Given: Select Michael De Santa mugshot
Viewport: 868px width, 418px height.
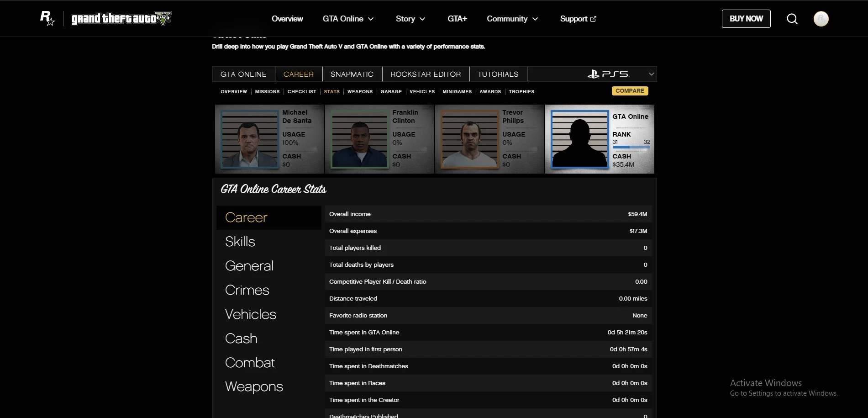Looking at the screenshot, I should [x=249, y=139].
